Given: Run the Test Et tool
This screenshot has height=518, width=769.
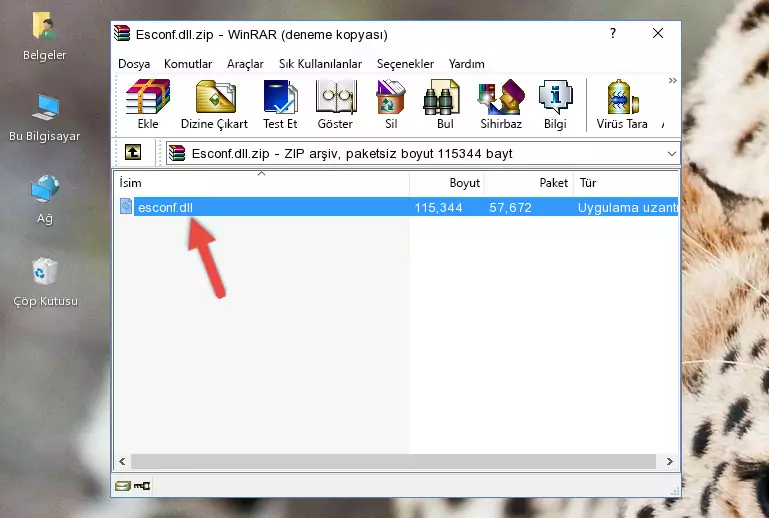Looking at the screenshot, I should [280, 104].
